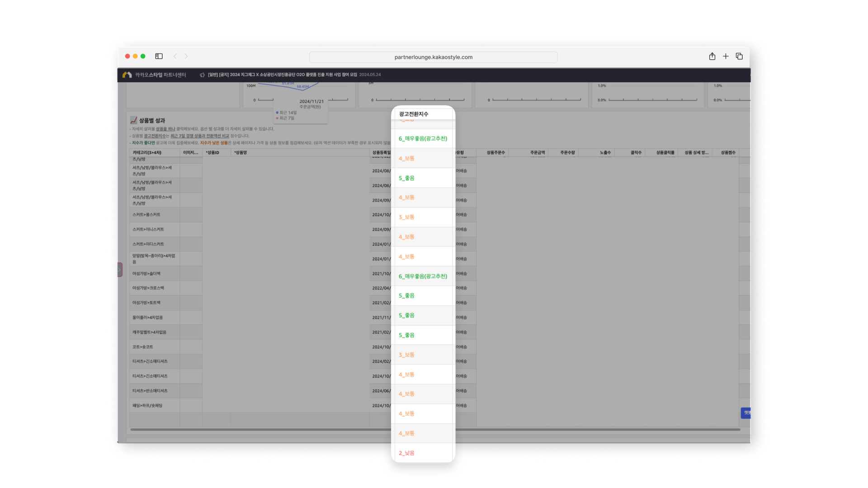Click the chart icon beside 상품별 성과
The image size is (868, 488).
pyautogui.click(x=133, y=120)
